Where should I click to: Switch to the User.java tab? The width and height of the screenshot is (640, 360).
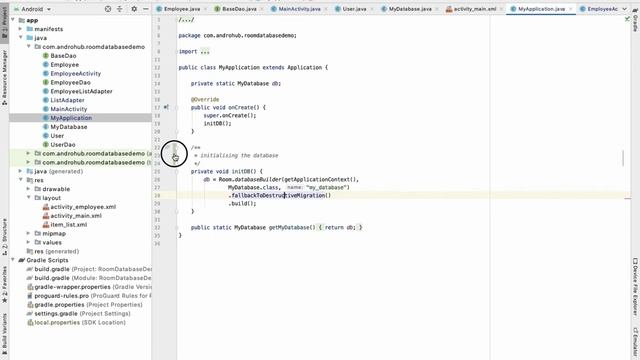tap(354, 9)
